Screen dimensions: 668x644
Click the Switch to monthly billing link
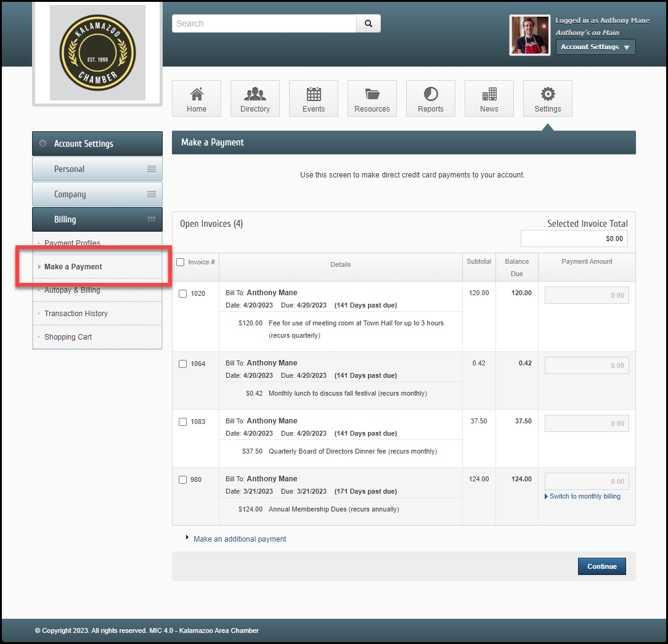click(x=585, y=497)
